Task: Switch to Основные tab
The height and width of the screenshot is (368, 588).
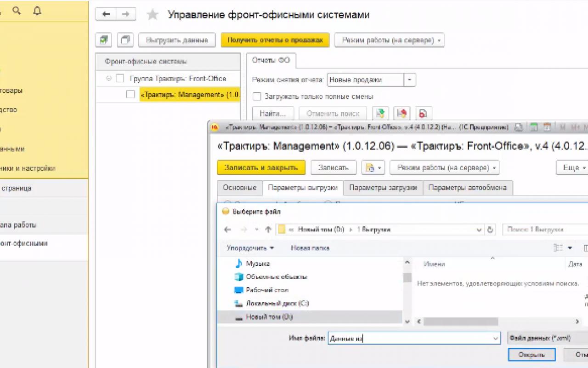Action: click(239, 188)
